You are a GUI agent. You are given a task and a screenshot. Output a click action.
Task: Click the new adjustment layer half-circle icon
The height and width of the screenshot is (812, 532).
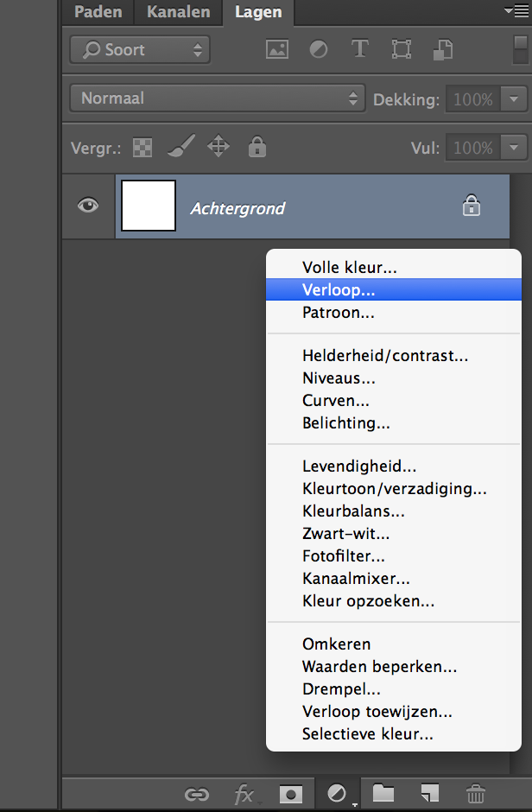(337, 793)
